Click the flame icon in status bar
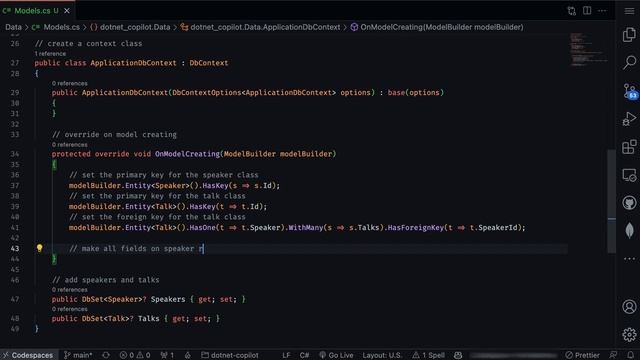This screenshot has height=360, width=640. [188, 355]
